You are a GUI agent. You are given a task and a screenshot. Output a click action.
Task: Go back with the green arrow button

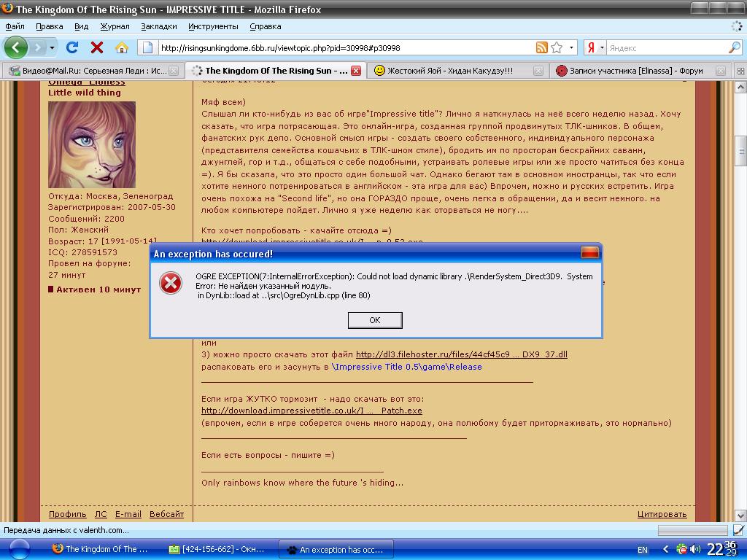pyautogui.click(x=16, y=47)
